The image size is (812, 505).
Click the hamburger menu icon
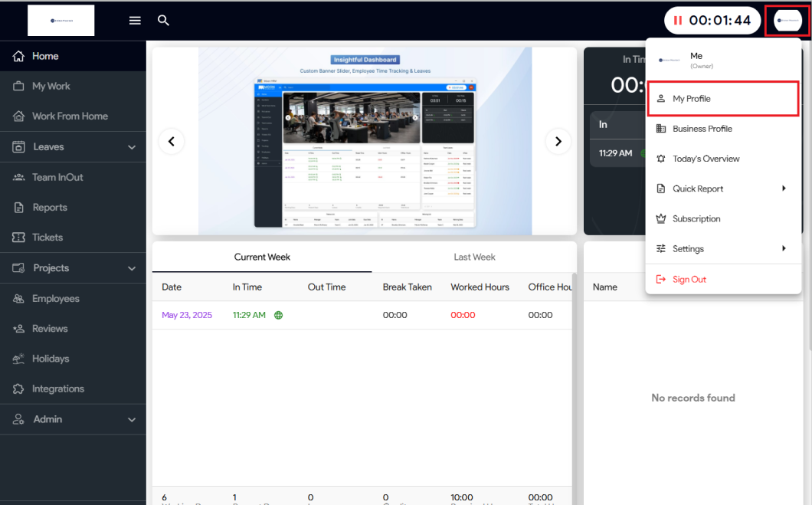click(135, 21)
